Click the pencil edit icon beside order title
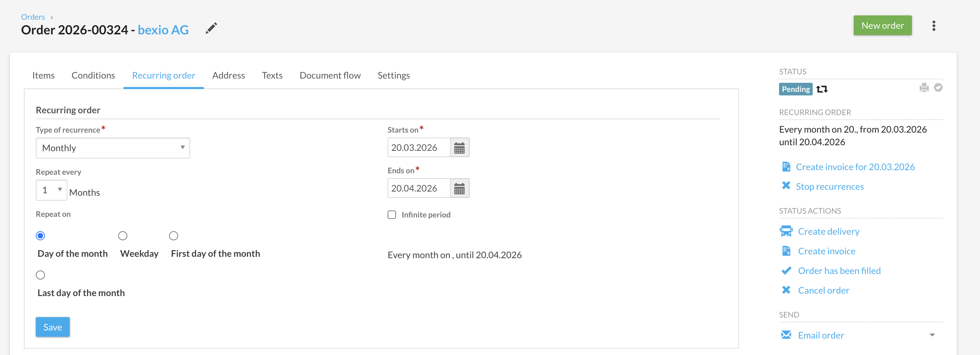This screenshot has height=355, width=980. tap(211, 28)
